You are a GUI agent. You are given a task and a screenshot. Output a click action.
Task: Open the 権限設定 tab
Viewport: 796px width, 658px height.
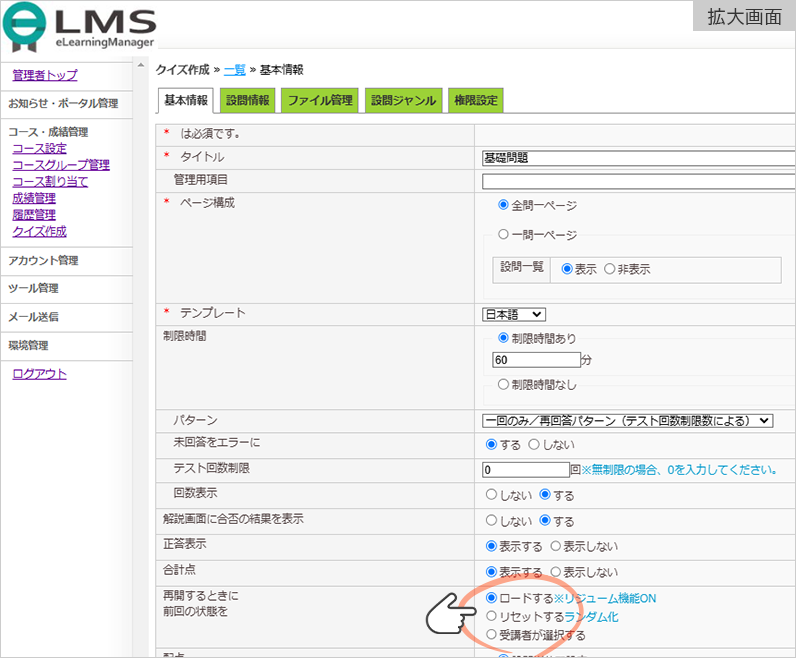tap(475, 100)
